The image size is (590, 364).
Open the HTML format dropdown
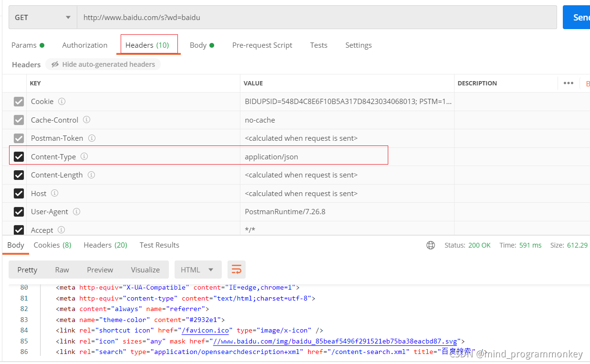tap(198, 270)
